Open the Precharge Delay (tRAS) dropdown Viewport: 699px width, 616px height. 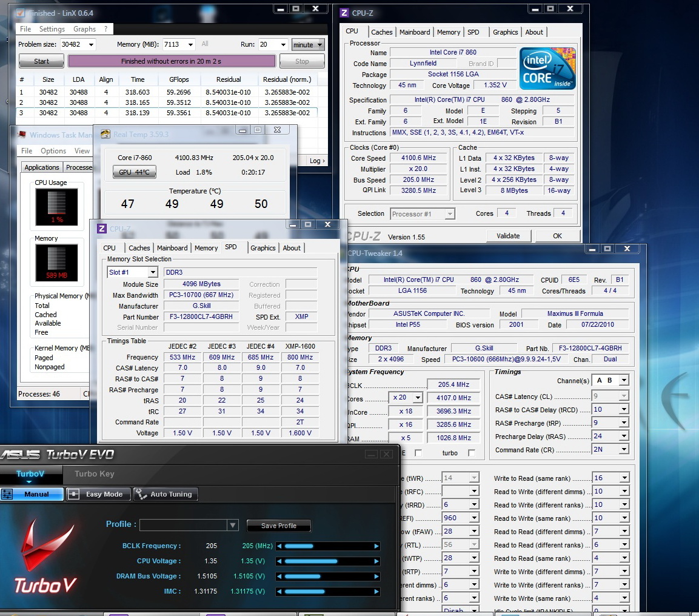pos(624,436)
